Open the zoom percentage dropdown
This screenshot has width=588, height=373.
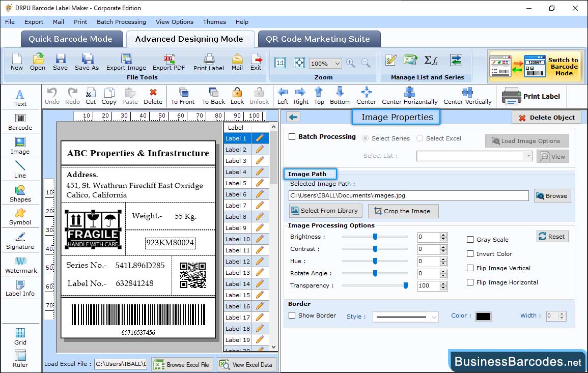tap(337, 63)
